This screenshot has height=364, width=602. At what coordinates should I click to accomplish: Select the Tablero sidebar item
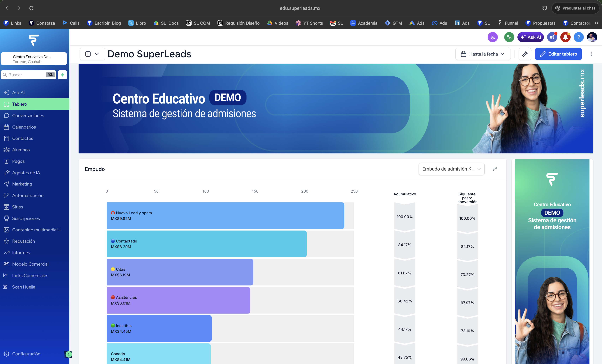point(35,104)
